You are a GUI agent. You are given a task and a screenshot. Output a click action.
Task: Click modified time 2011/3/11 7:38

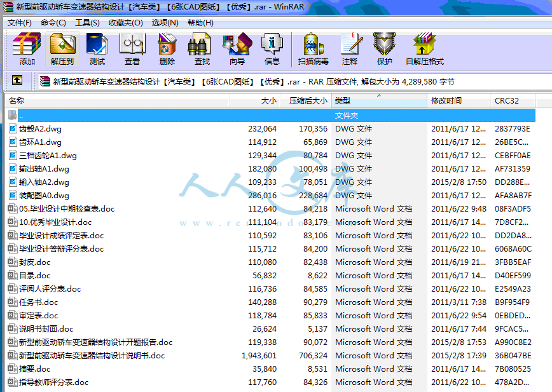tap(459, 302)
